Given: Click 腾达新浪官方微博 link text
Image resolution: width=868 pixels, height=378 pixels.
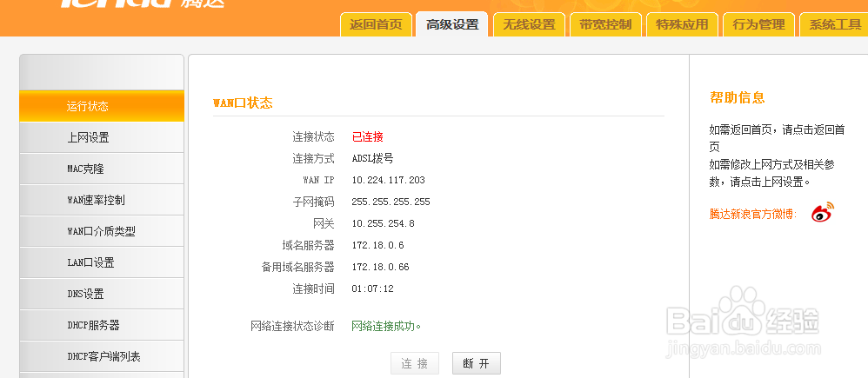Looking at the screenshot, I should tap(753, 214).
